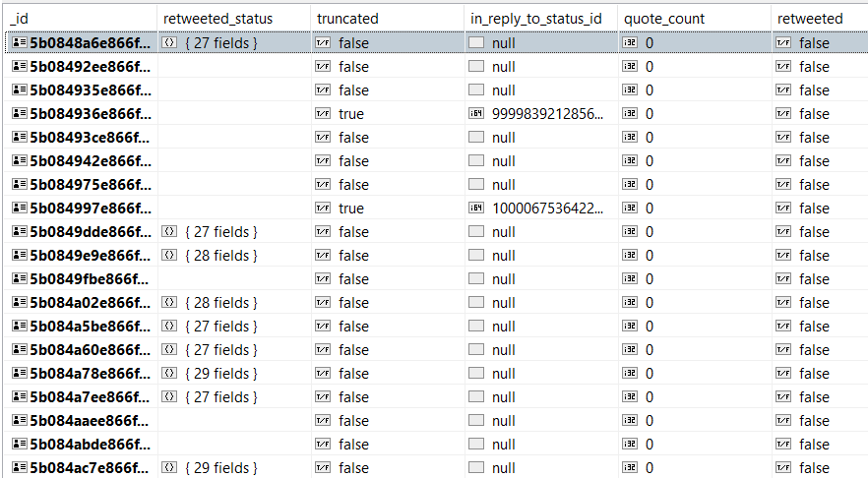The image size is (868, 478).
Task: Click Int64 type icon beside 9999839212856
Action: pos(476,113)
